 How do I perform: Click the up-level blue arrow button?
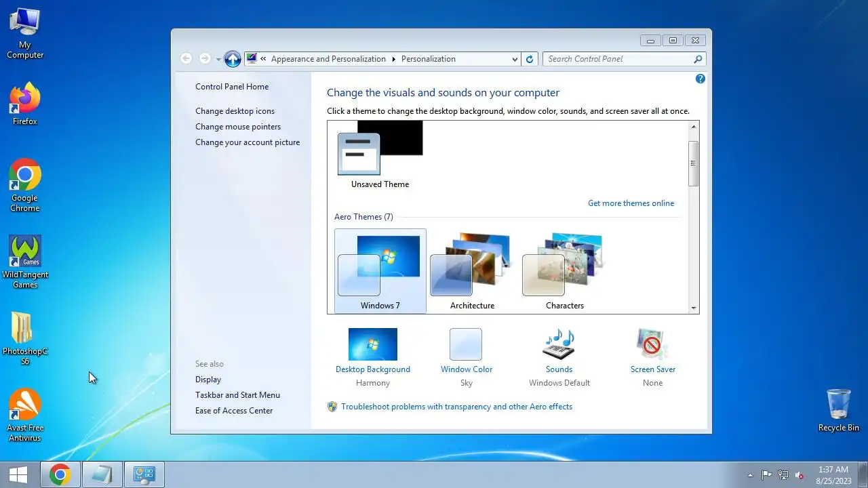[233, 59]
